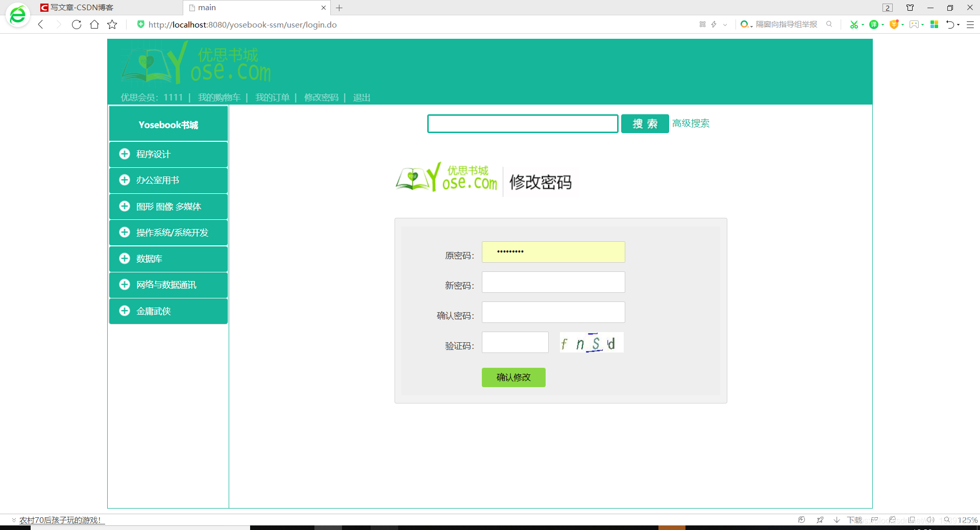Image resolution: width=980 pixels, height=530 pixels.
Task: Click the 360 browser logo
Action: pos(18,15)
